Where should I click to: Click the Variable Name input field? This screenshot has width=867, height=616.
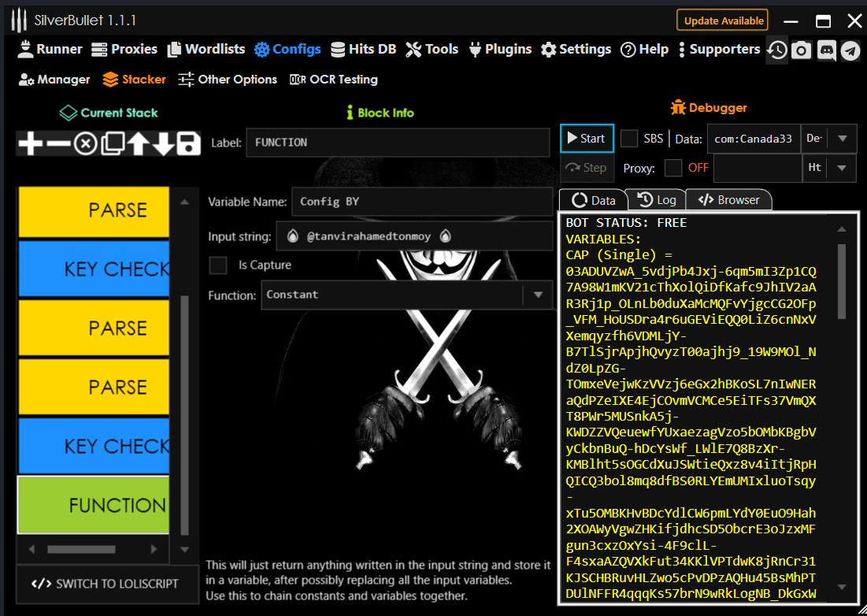[x=422, y=202]
